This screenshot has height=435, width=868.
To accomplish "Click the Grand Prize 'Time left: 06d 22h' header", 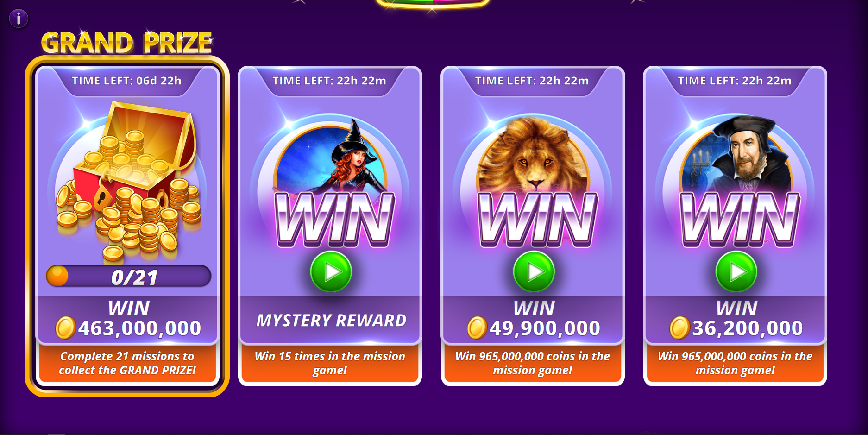I will point(126,81).
